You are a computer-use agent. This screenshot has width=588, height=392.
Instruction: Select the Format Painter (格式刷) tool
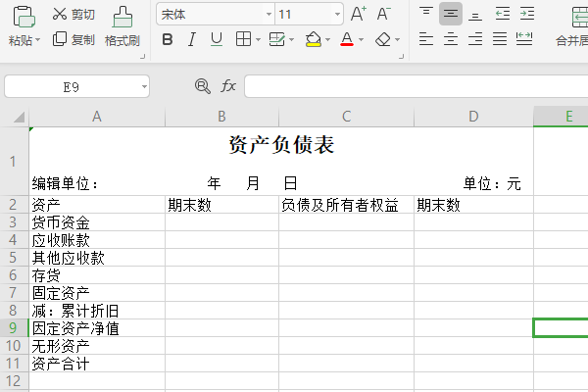(122, 26)
